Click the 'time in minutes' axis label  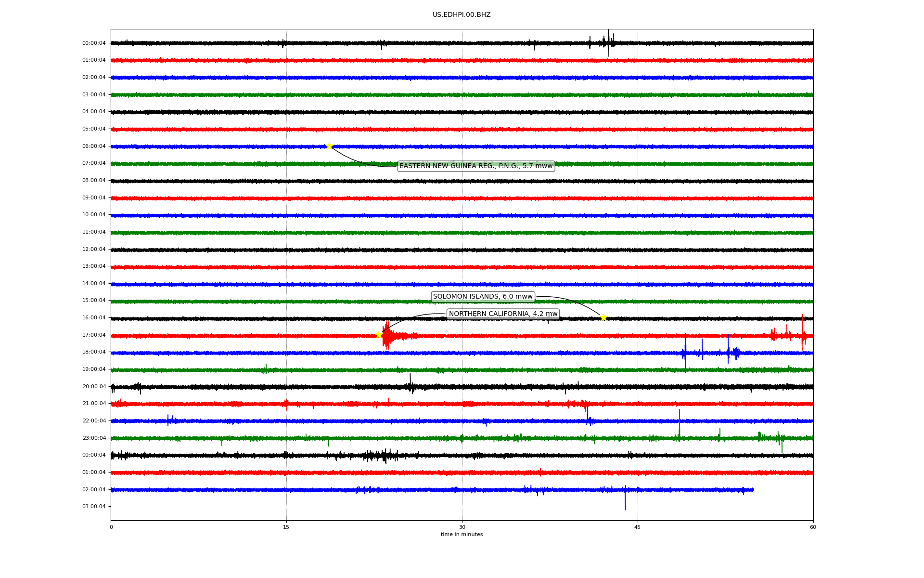point(462,535)
